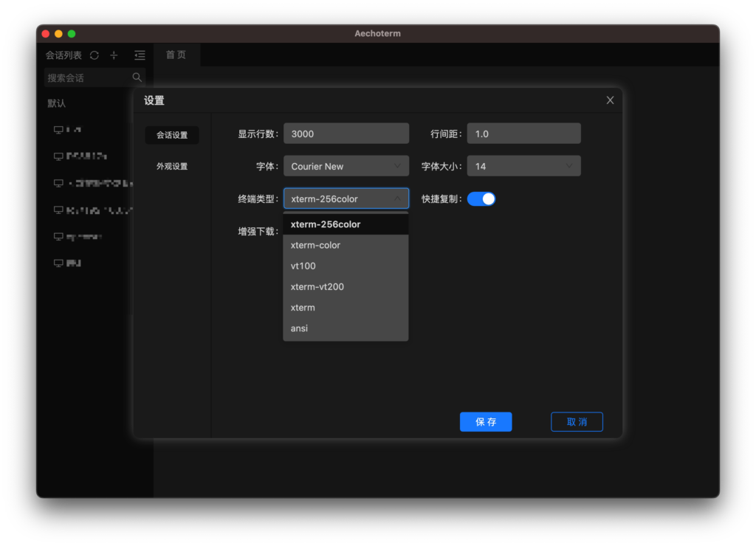This screenshot has width=756, height=546.
Task: Pick the ansi option
Action: coord(346,328)
